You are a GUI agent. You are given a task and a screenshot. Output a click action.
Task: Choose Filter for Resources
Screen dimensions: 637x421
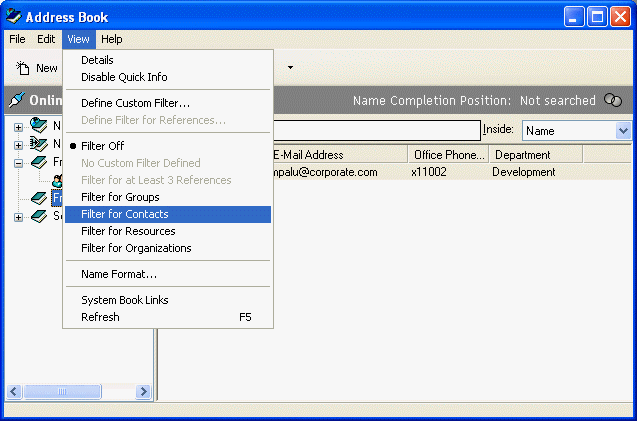(x=168, y=231)
